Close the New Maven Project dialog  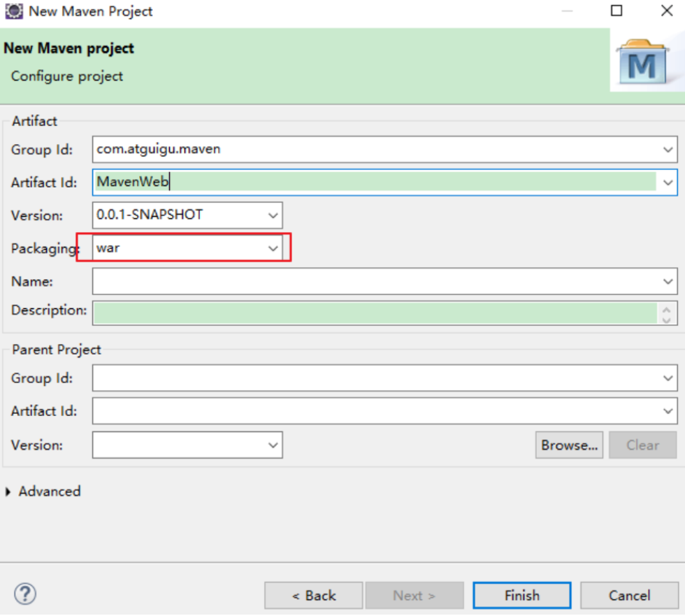coord(667,10)
